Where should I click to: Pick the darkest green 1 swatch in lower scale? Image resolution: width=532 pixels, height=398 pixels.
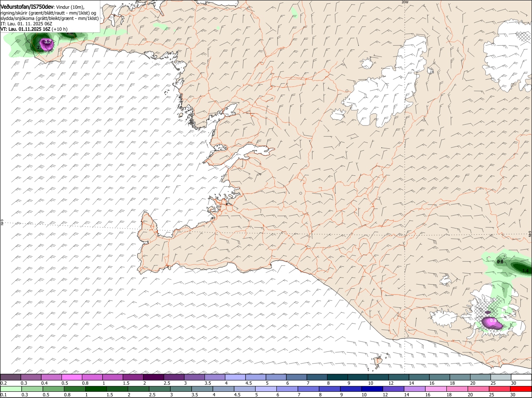click(x=96, y=389)
